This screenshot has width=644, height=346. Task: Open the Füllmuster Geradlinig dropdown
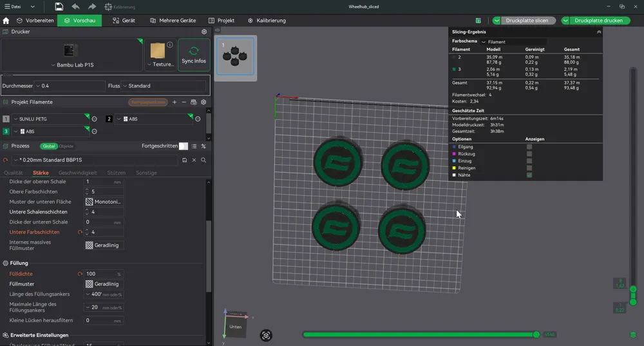[x=104, y=284]
